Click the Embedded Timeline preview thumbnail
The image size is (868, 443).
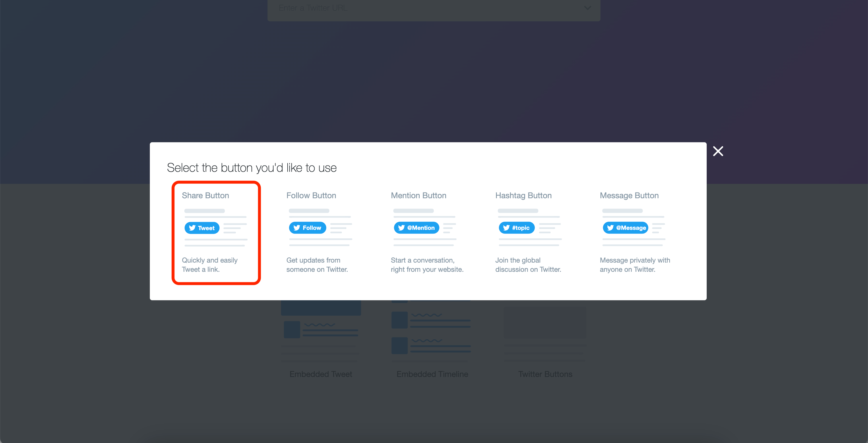(x=431, y=331)
